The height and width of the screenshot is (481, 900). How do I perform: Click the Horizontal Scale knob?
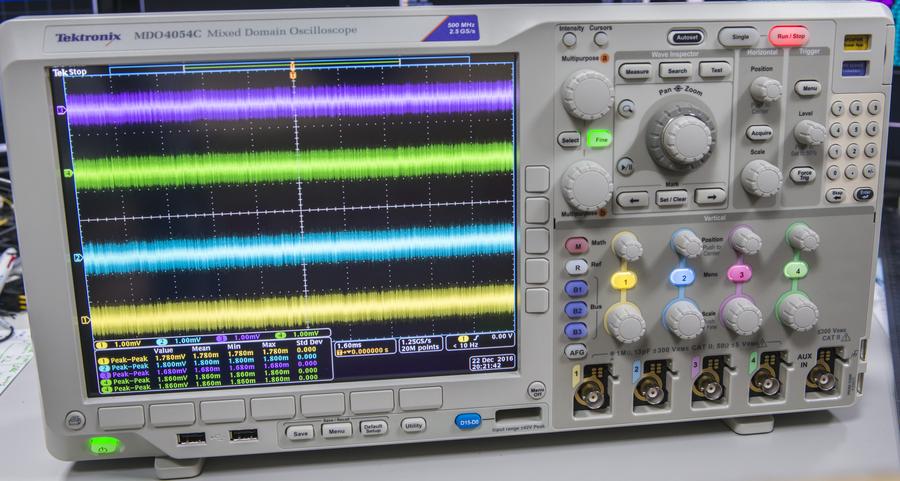761,178
